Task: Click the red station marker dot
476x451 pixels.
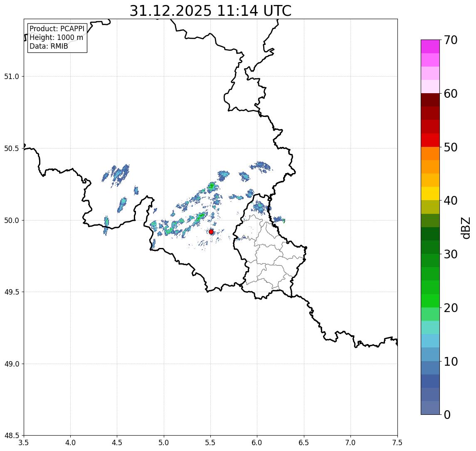Action: [x=211, y=232]
